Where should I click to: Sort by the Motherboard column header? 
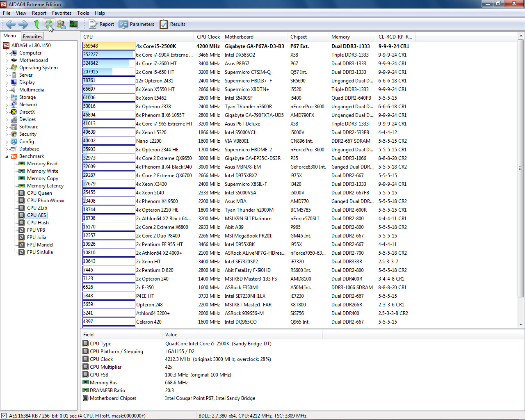pyautogui.click(x=255, y=37)
